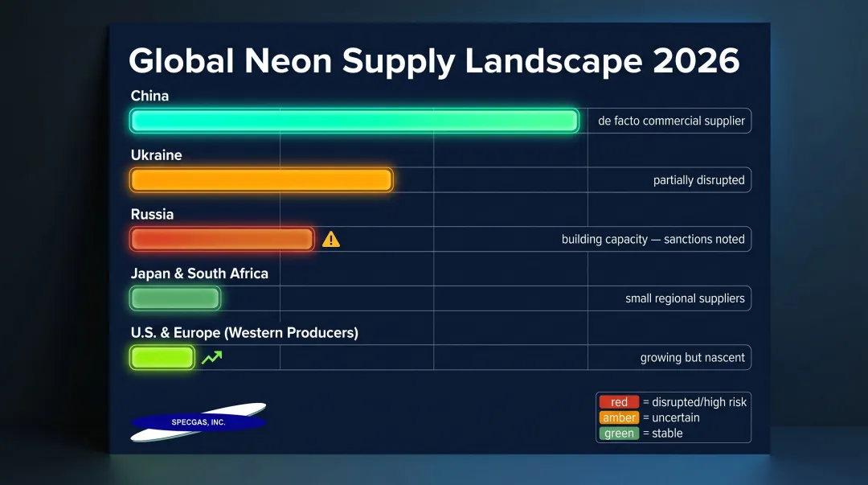Select the green growth arrow near U.S. & Europe
This screenshot has width=868, height=485.
click(x=211, y=356)
